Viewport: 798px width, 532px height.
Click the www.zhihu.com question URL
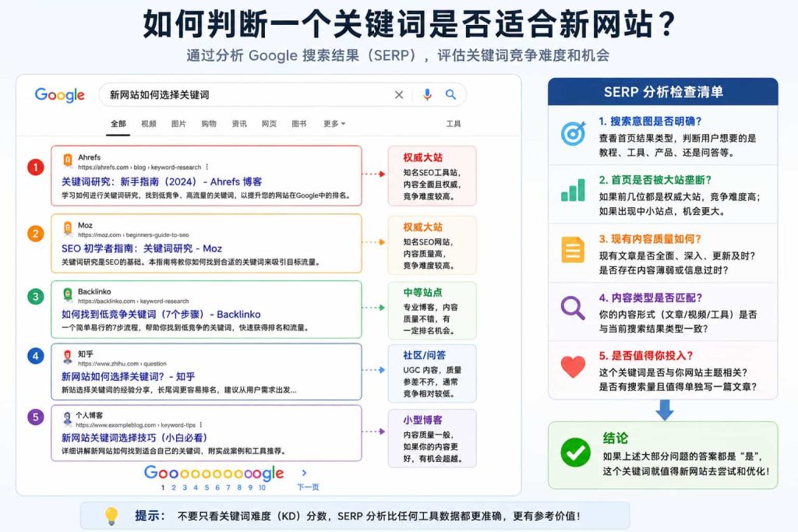point(122,364)
